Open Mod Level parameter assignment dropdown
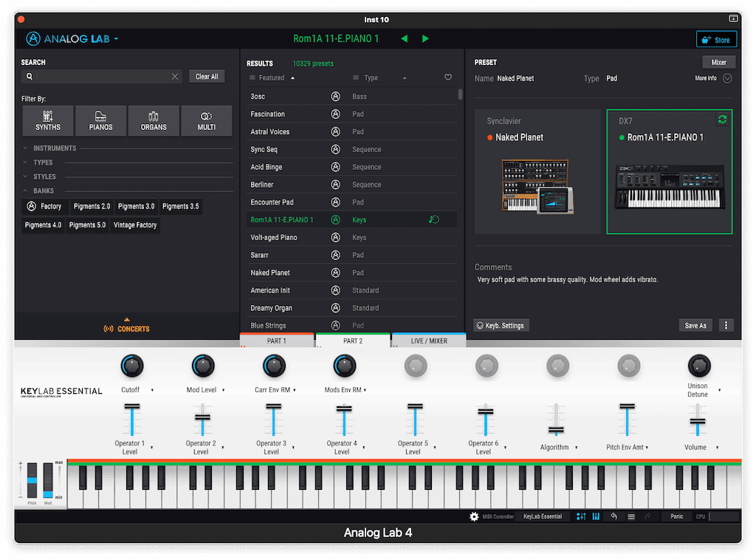This screenshot has width=756, height=560. point(223,390)
